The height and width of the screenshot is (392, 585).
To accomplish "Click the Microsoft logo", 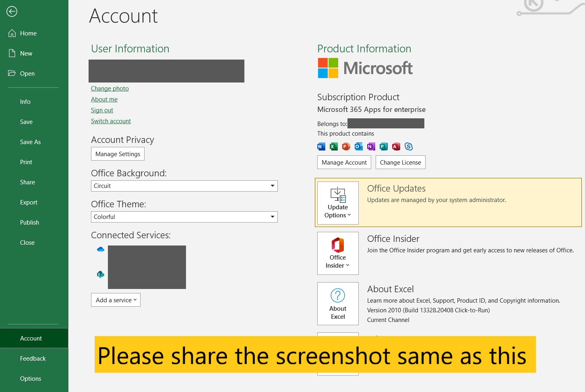I will tap(365, 68).
